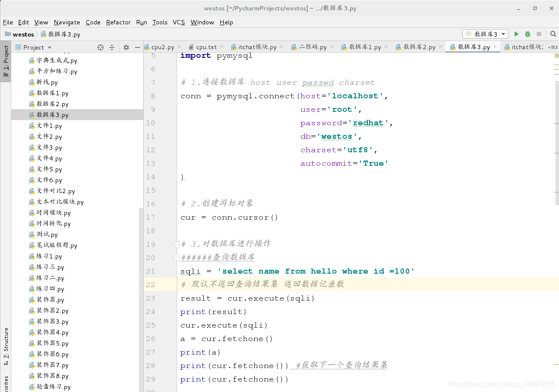Select 数据库1.py in the project tree
559x392 pixels.
click(49, 93)
